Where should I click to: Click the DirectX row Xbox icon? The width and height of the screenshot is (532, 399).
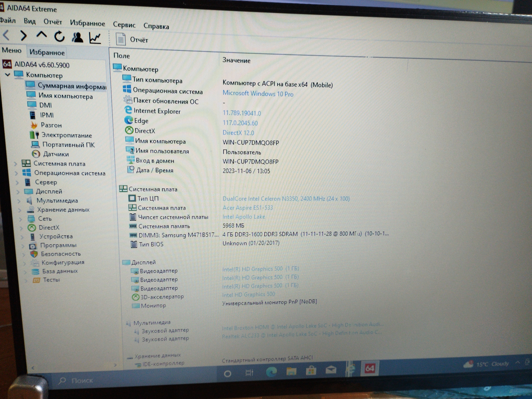pyautogui.click(x=129, y=130)
